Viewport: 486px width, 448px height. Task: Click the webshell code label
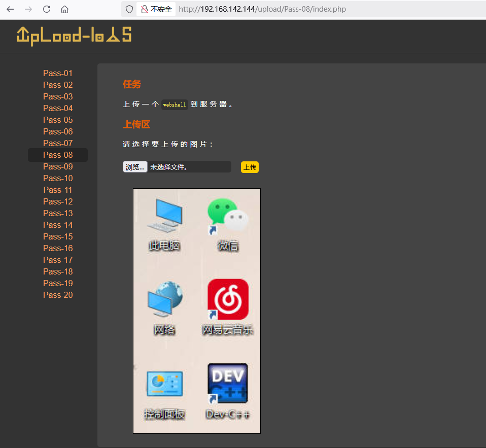[175, 105]
